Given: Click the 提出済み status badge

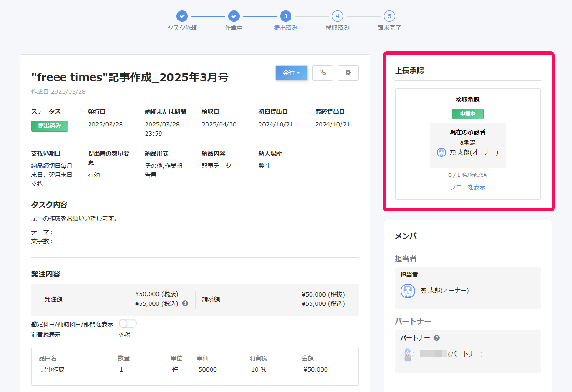Looking at the screenshot, I should tap(50, 126).
